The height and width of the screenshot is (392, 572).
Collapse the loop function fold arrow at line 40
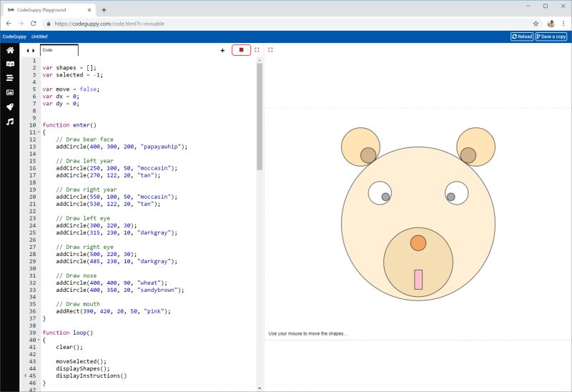click(x=39, y=340)
